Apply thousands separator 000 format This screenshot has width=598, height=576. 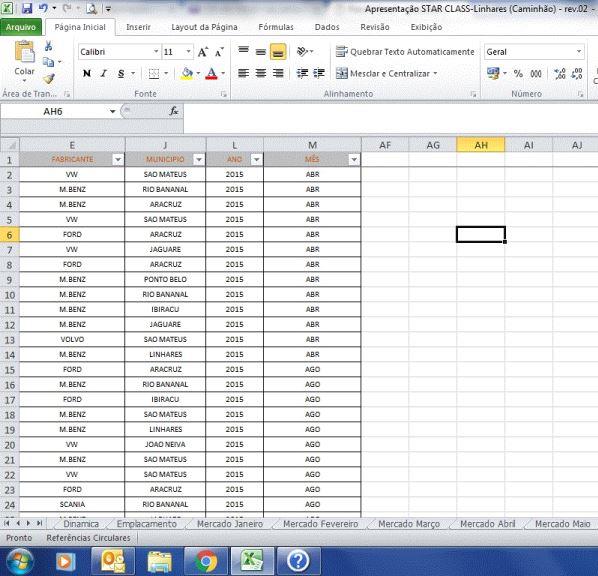(536, 73)
